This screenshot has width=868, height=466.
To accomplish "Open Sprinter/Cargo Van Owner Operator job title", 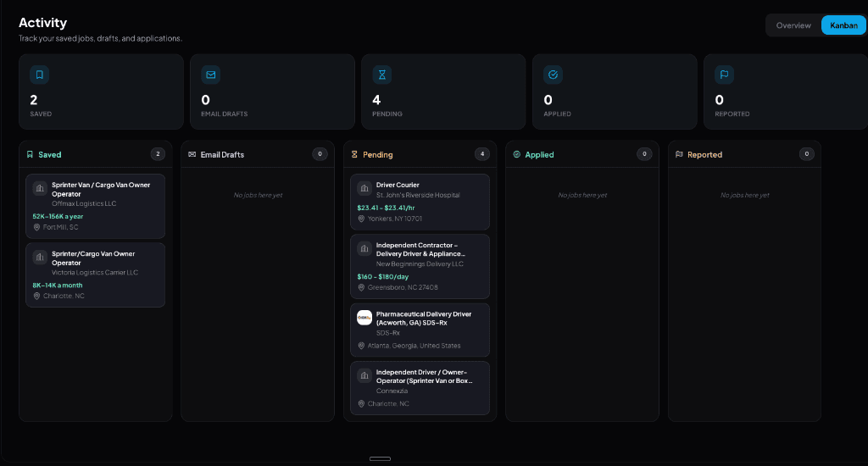I will [x=93, y=258].
